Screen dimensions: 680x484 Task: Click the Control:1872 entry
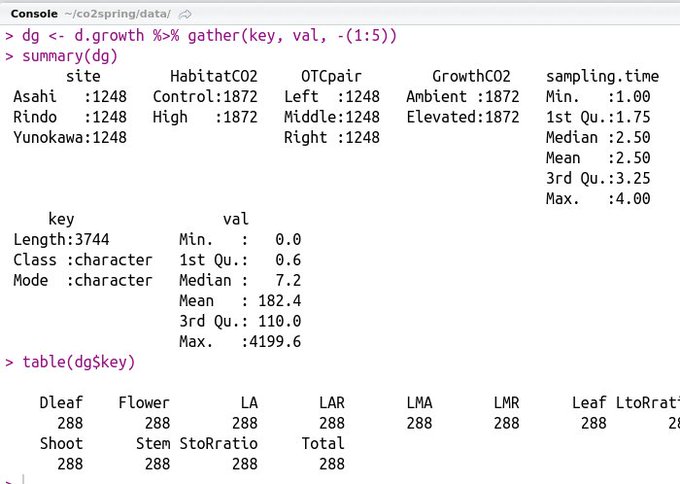pos(205,96)
